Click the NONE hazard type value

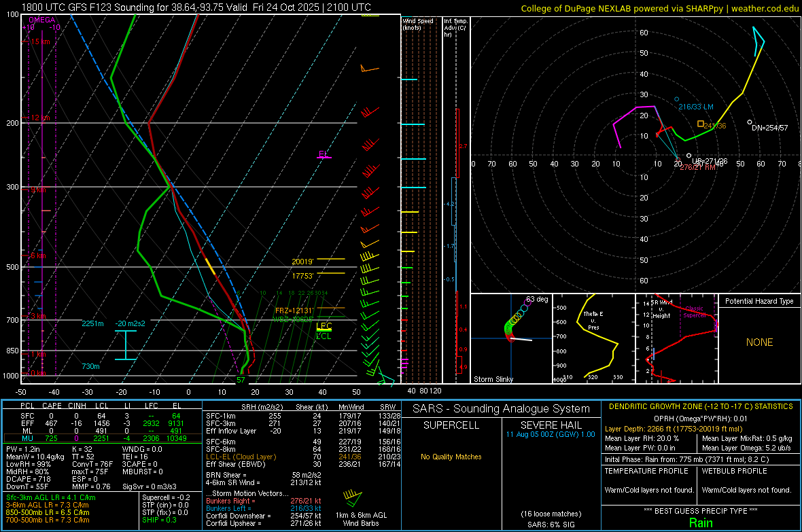759,342
